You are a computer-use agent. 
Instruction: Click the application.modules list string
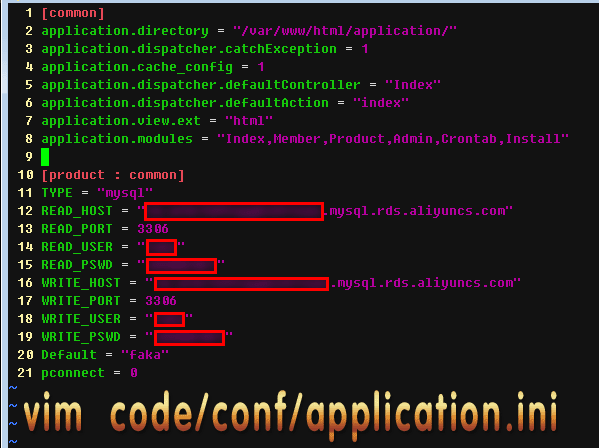[x=393, y=139]
